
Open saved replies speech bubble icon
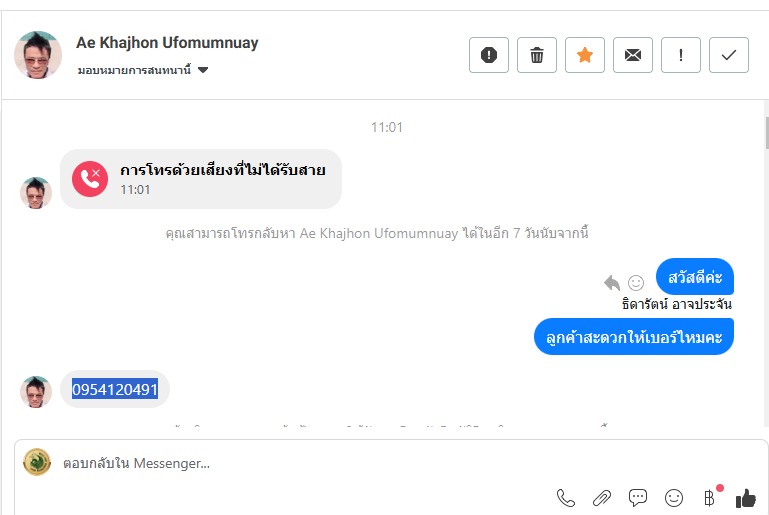point(638,497)
